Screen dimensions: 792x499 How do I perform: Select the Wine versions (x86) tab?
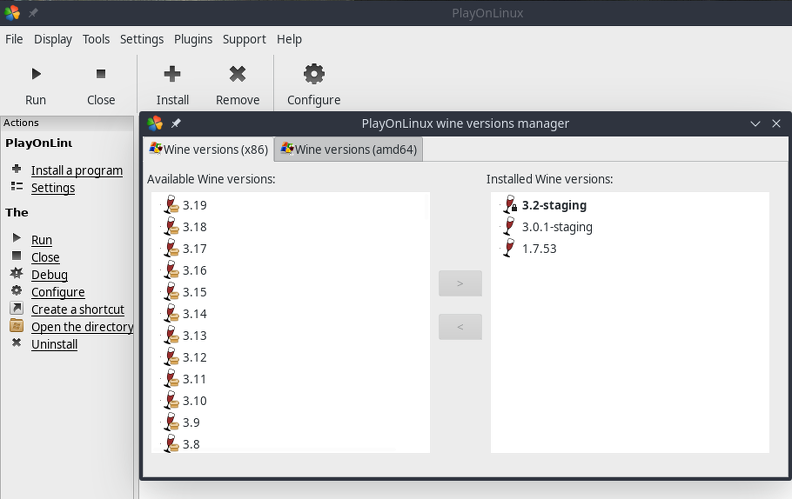click(209, 149)
